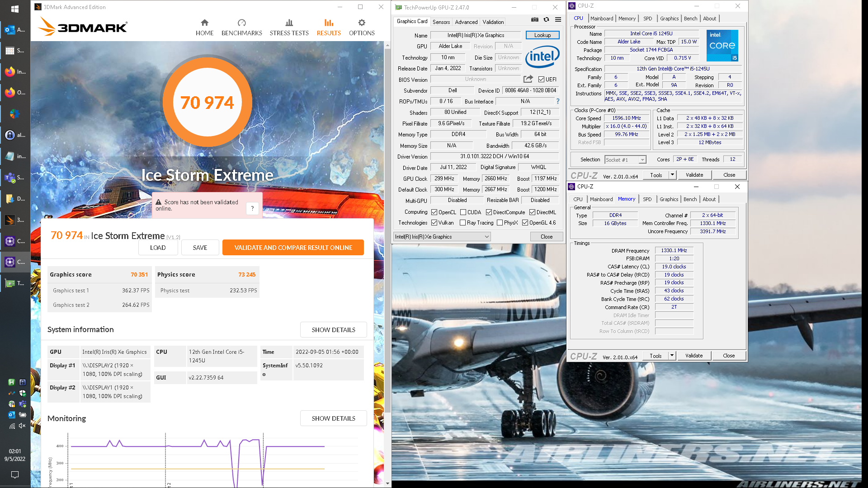The height and width of the screenshot is (488, 868).
Task: Open 3DMark RESULTS section
Action: (x=329, y=27)
